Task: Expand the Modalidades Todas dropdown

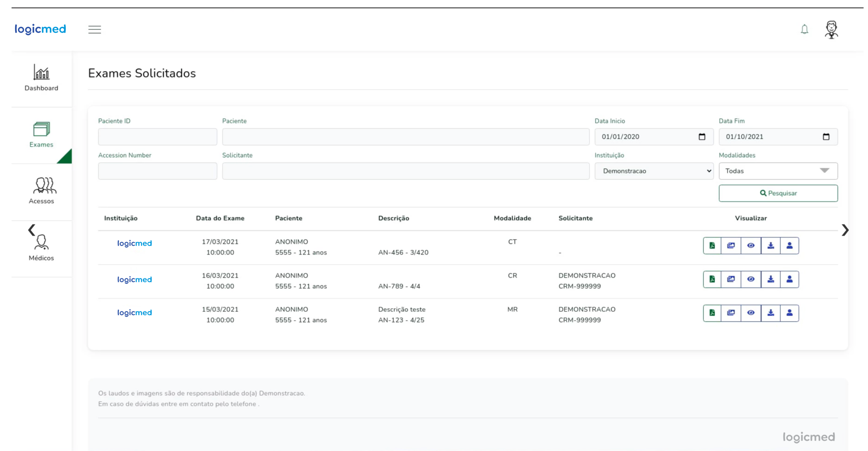Action: [778, 171]
